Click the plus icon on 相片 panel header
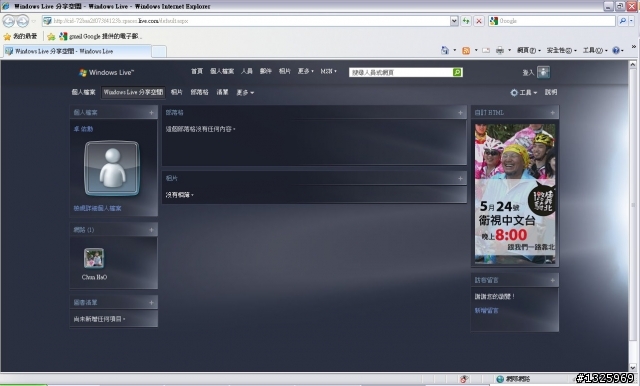Viewport: 640px width, 386px height. click(460, 178)
